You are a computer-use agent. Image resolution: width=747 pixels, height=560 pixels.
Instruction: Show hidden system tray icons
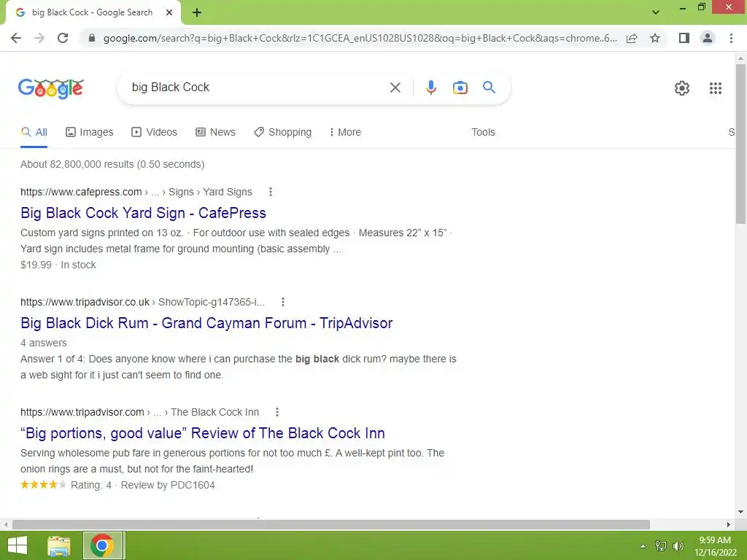click(x=643, y=546)
